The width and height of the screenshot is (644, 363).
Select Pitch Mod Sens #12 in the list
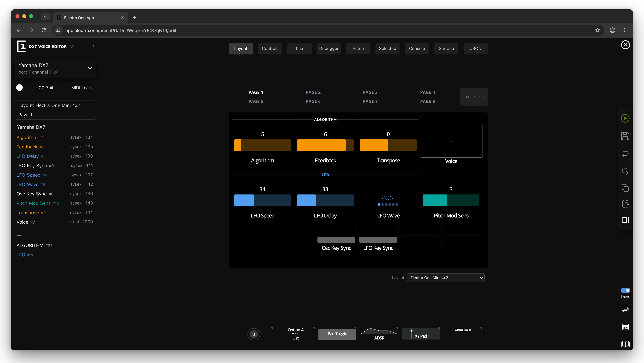pyautogui.click(x=38, y=203)
